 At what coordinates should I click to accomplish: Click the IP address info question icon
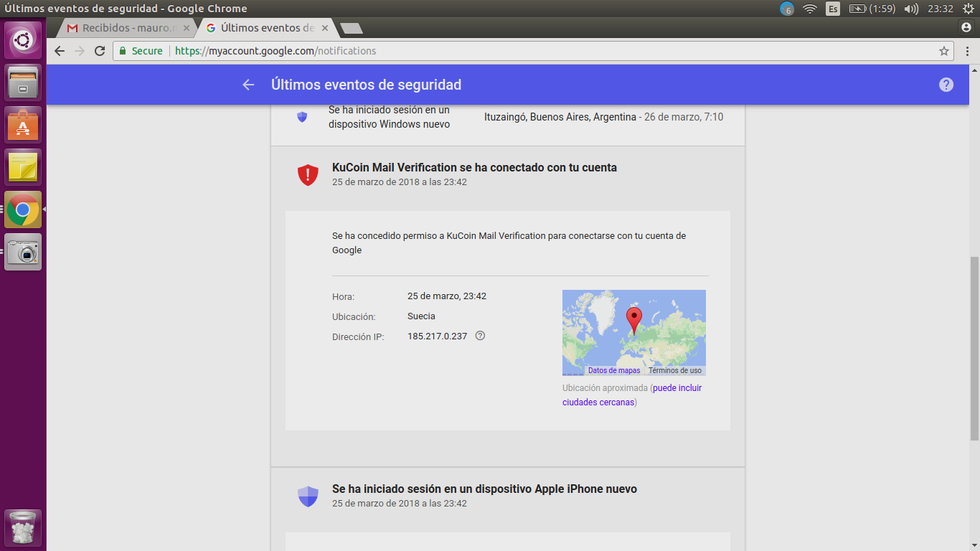pyautogui.click(x=481, y=336)
